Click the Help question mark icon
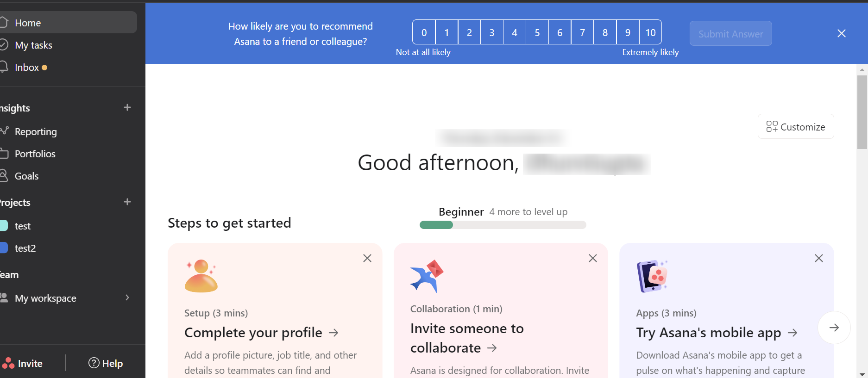 click(94, 363)
